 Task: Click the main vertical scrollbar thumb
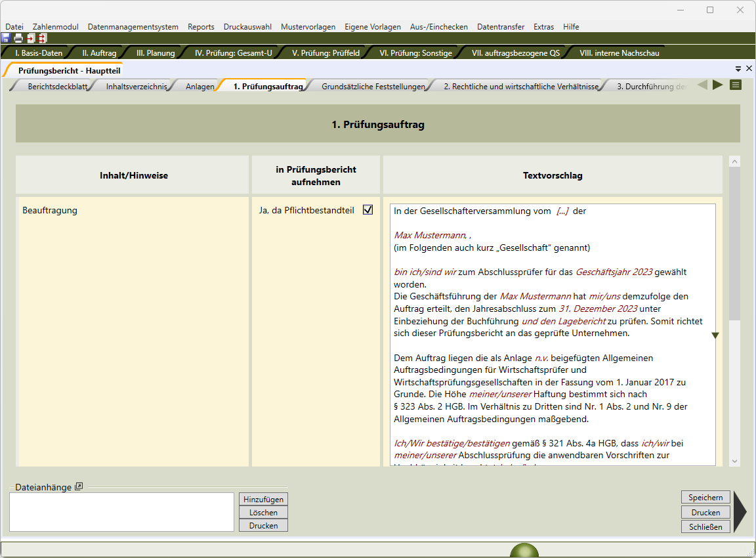734,243
